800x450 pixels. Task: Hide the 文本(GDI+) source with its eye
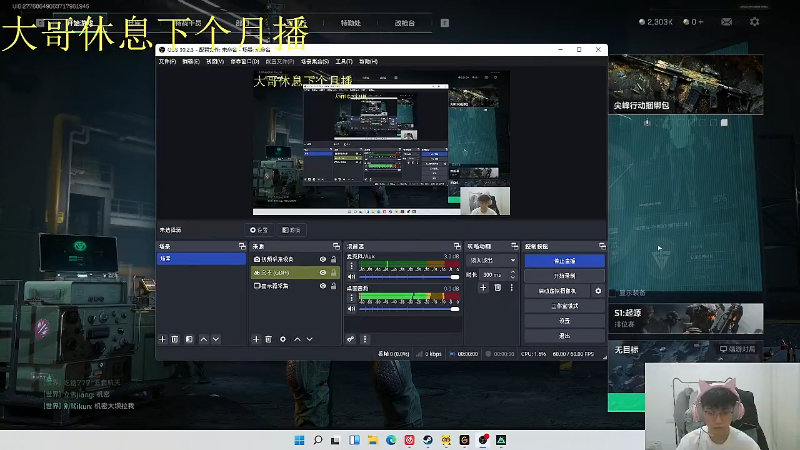pyautogui.click(x=322, y=272)
